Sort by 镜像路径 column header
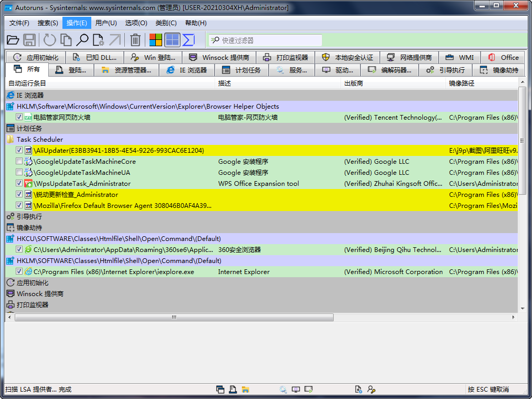The image size is (532, 399). tap(482, 83)
